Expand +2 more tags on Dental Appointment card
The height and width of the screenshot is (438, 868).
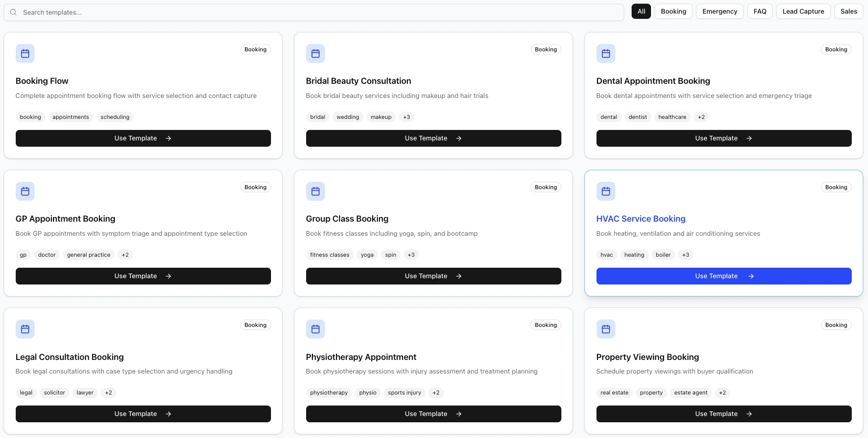(x=701, y=117)
